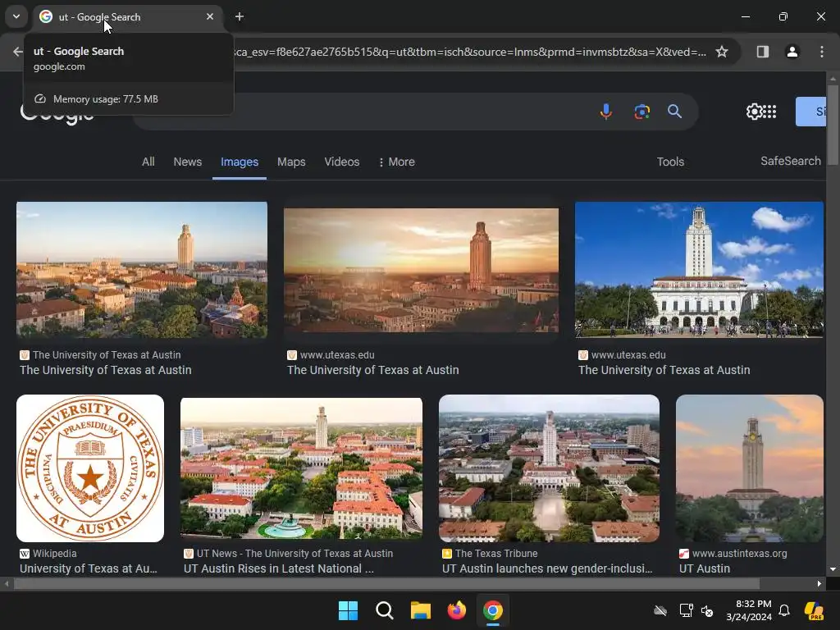
Task: Click the scroll left arrow
Action: tap(6, 583)
